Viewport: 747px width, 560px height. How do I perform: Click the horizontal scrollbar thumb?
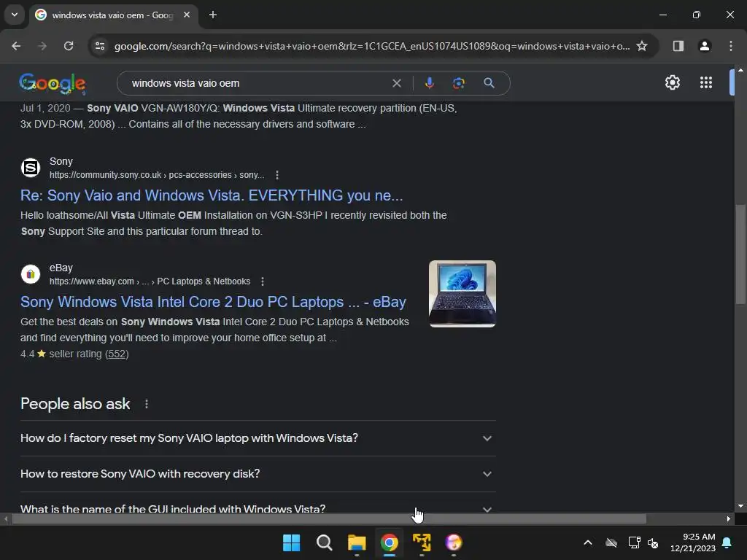point(329,519)
